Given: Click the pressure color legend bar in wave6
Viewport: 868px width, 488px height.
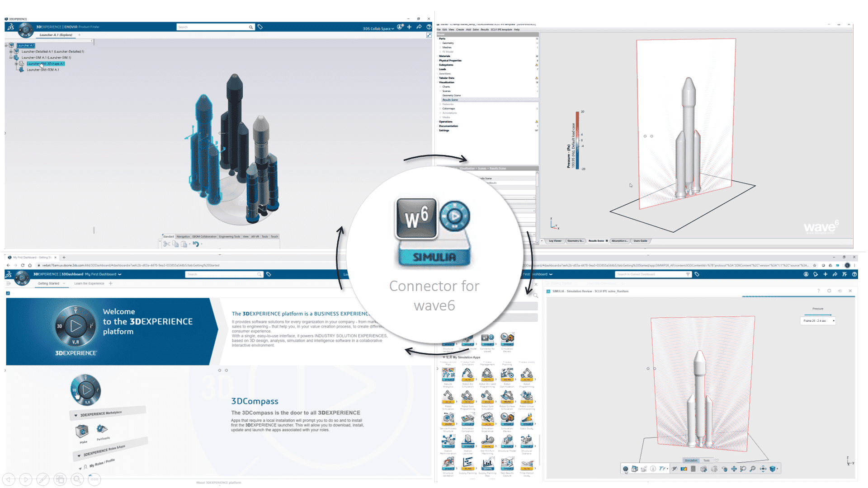Looking at the screenshot, I should 577,141.
